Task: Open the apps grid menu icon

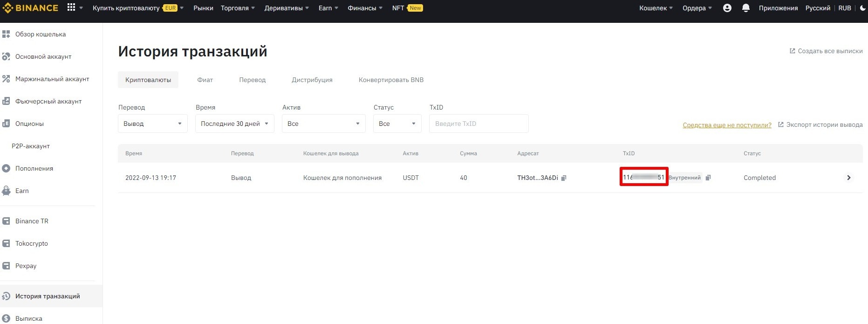Action: coord(71,7)
